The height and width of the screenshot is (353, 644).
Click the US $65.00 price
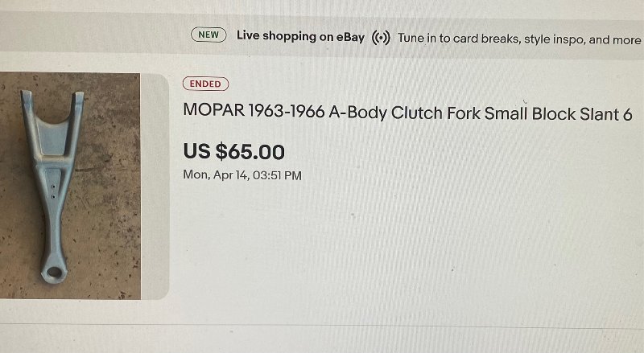(233, 151)
